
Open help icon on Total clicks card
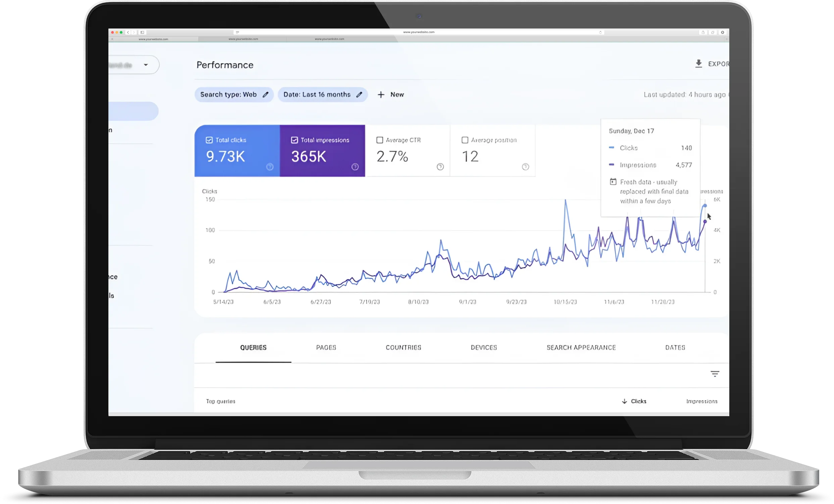[x=269, y=167]
